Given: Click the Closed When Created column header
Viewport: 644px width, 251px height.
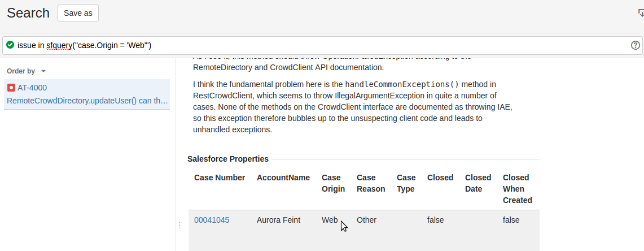Looking at the screenshot, I should tap(517, 189).
